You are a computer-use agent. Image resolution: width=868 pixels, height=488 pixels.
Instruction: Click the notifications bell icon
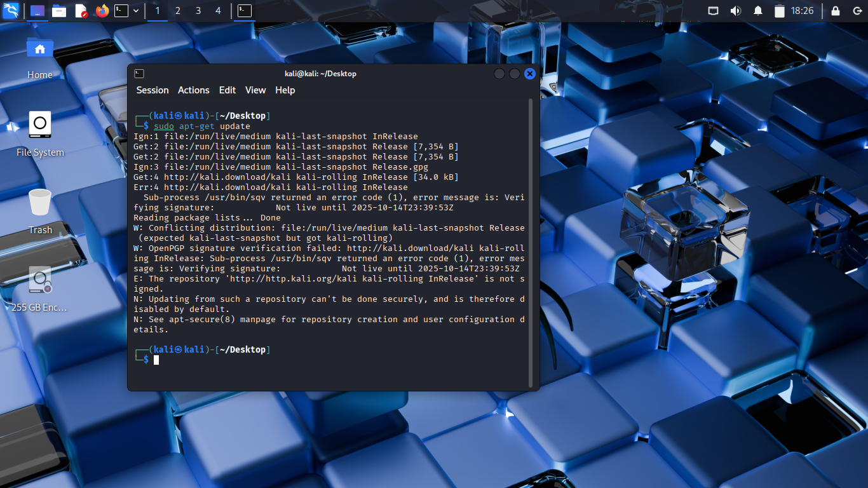(757, 11)
